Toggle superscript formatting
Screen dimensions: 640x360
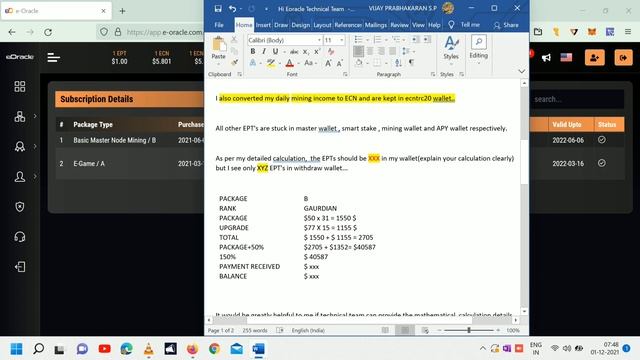click(317, 51)
